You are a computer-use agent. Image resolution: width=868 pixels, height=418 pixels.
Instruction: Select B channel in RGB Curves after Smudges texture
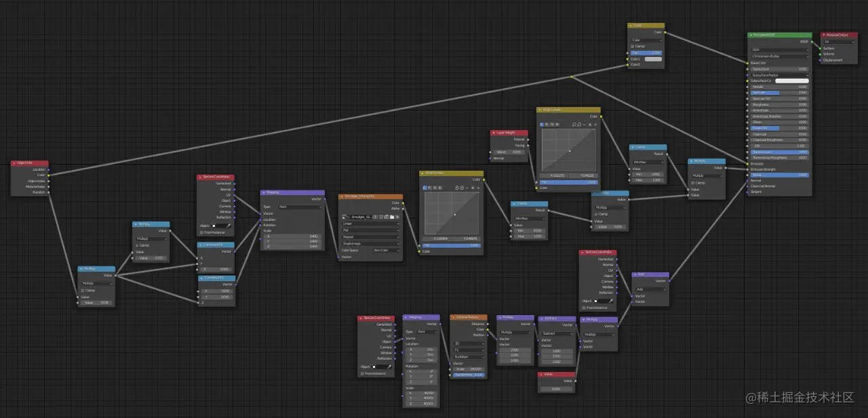(x=440, y=188)
